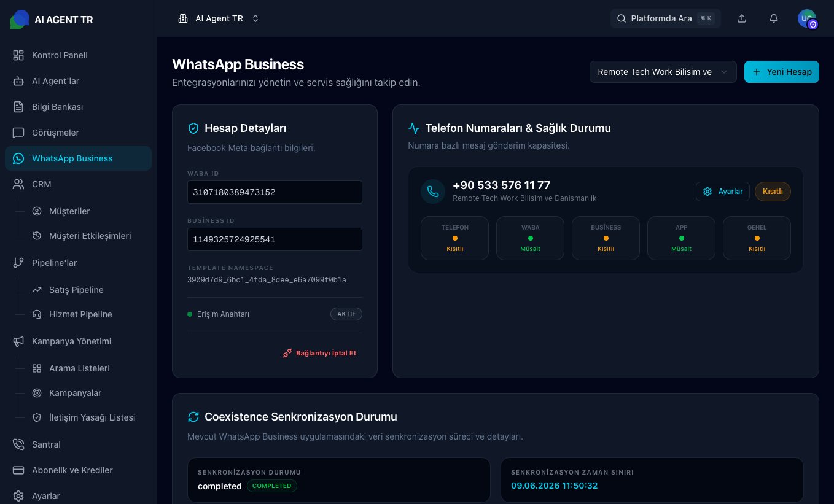Click the WABA ID field
This screenshot has width=834, height=504.
275,192
